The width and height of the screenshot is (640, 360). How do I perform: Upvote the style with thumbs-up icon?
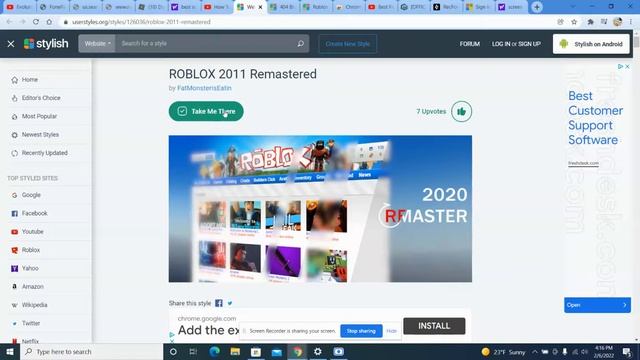click(x=461, y=111)
